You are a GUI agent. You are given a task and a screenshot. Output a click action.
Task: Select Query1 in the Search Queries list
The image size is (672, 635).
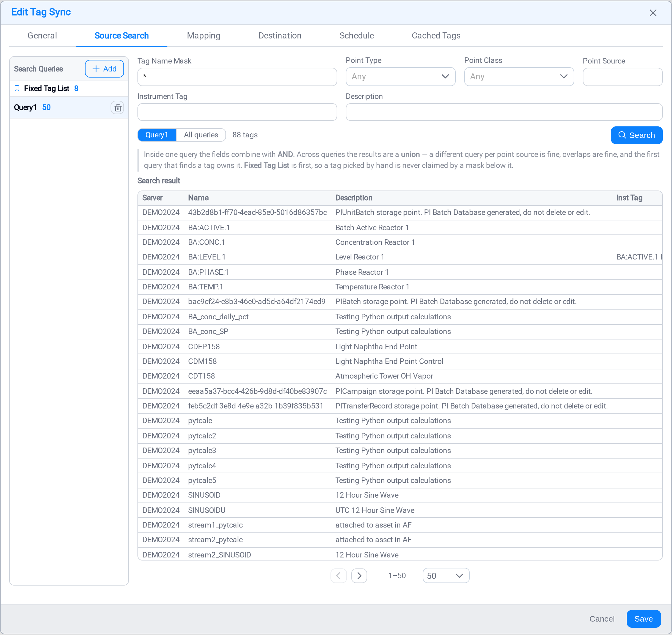69,108
